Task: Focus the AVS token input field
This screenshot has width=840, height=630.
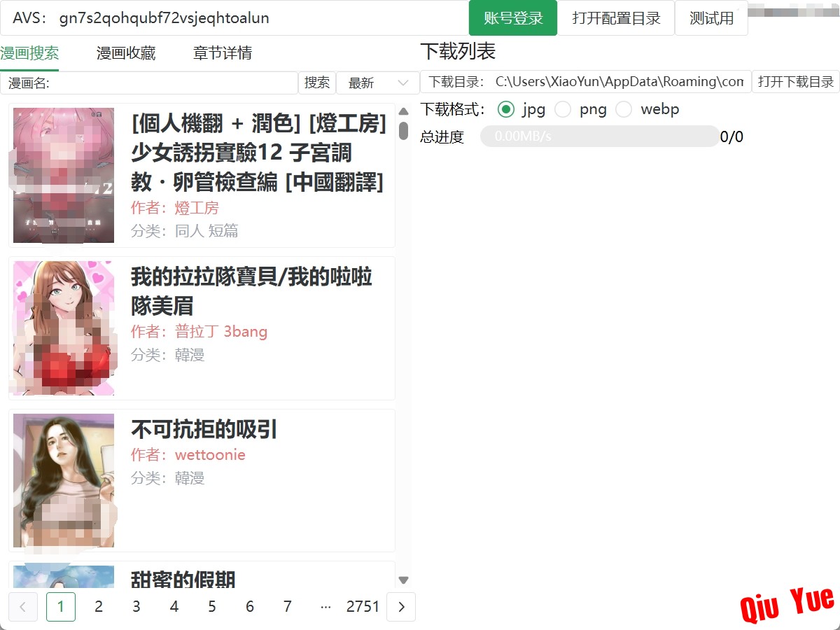Action: (234, 18)
